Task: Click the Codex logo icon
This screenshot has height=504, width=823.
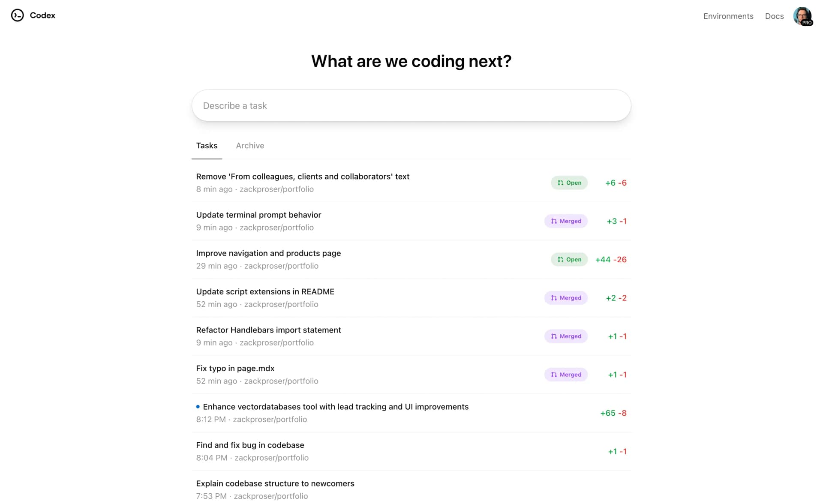Action: (18, 15)
